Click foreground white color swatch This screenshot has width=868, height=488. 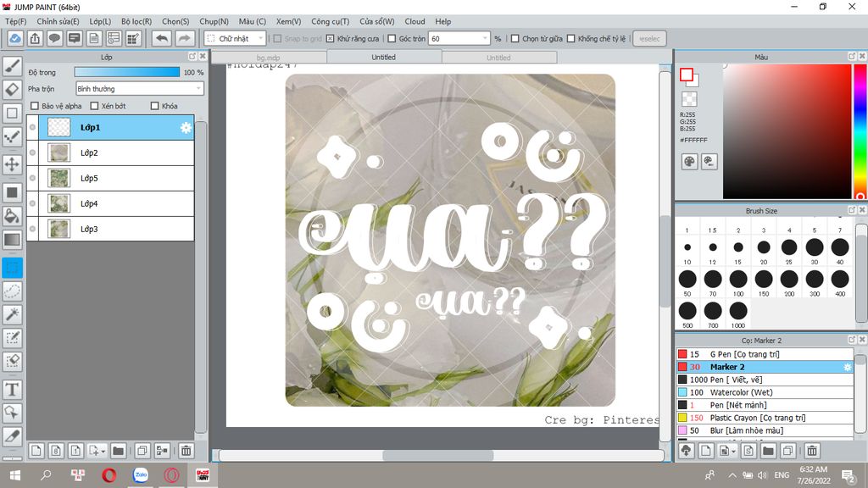coord(687,75)
